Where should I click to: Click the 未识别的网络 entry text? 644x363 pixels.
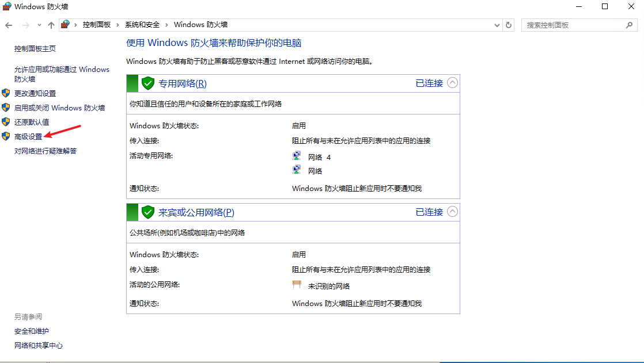tap(328, 286)
